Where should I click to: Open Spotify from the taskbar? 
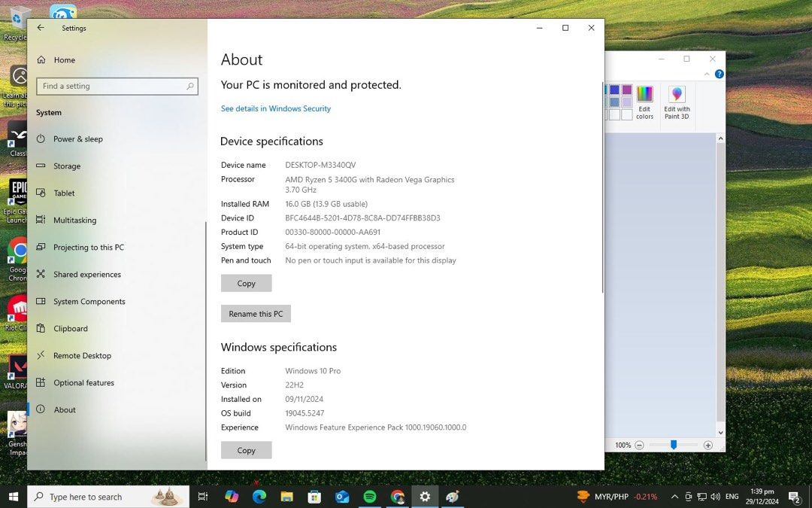(x=370, y=497)
